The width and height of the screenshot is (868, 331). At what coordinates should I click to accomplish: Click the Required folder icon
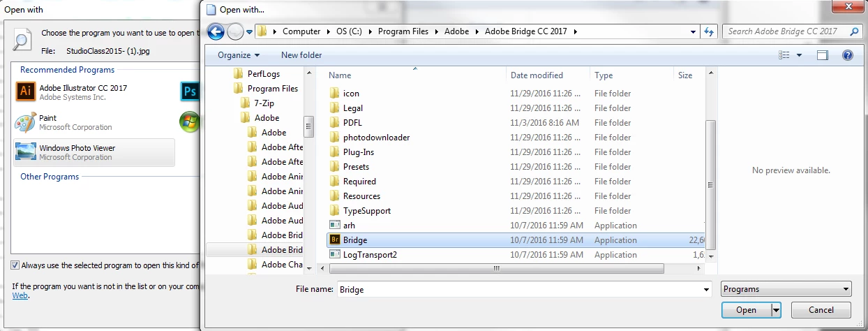click(334, 182)
